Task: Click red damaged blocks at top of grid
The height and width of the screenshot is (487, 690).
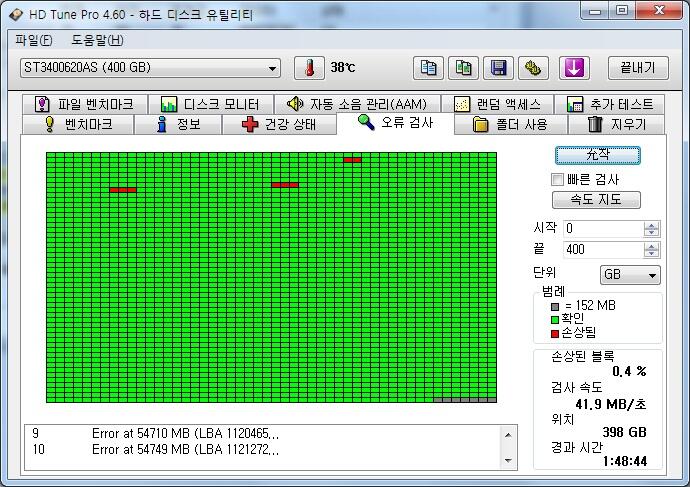Action: click(352, 160)
